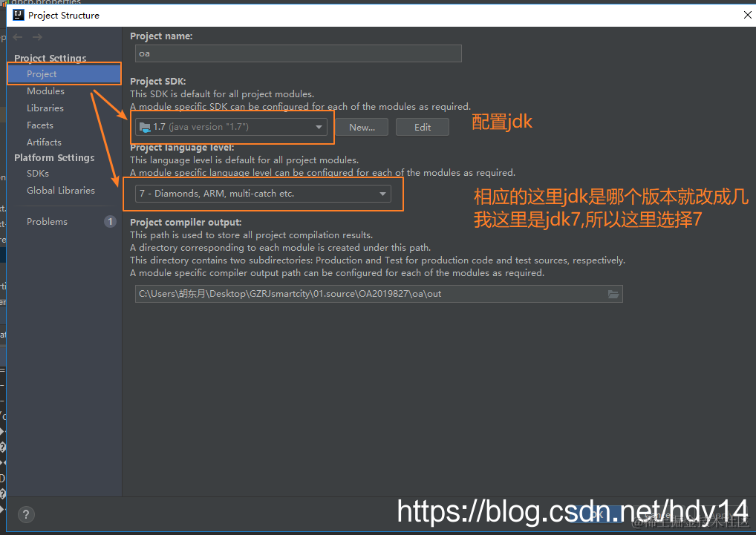The width and height of the screenshot is (756, 535).
Task: Open the Project language level dropdown
Action: 263,194
